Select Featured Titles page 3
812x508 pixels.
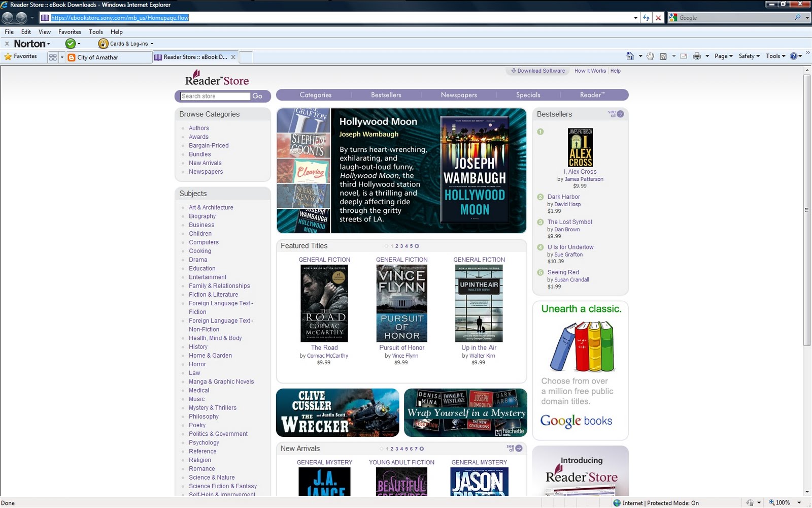tap(401, 246)
